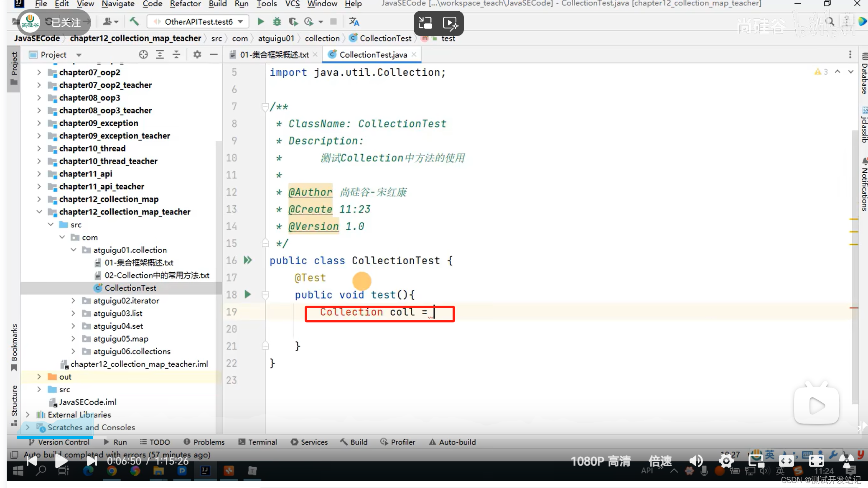The height and width of the screenshot is (488, 868).
Task: Collapse all nodes in Project panel
Action: [176, 54]
